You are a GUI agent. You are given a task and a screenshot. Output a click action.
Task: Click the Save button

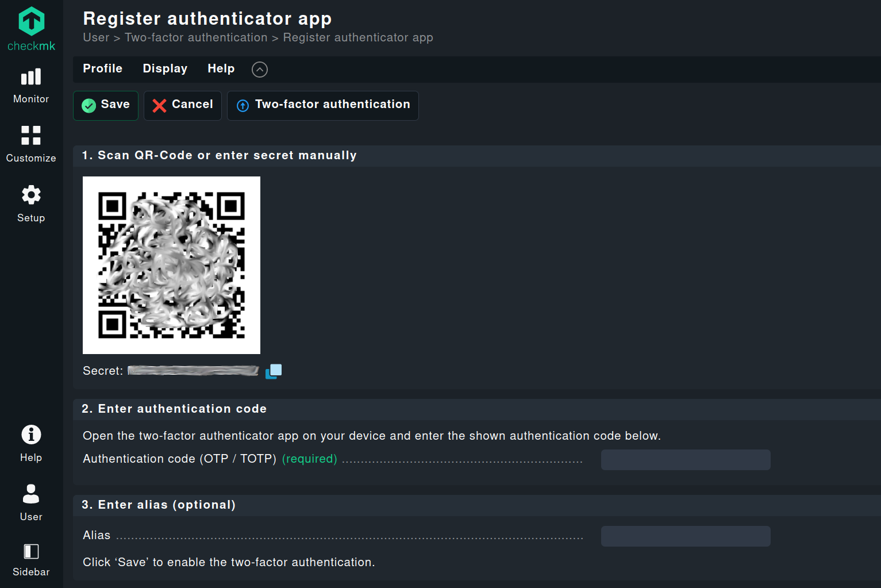(x=106, y=105)
